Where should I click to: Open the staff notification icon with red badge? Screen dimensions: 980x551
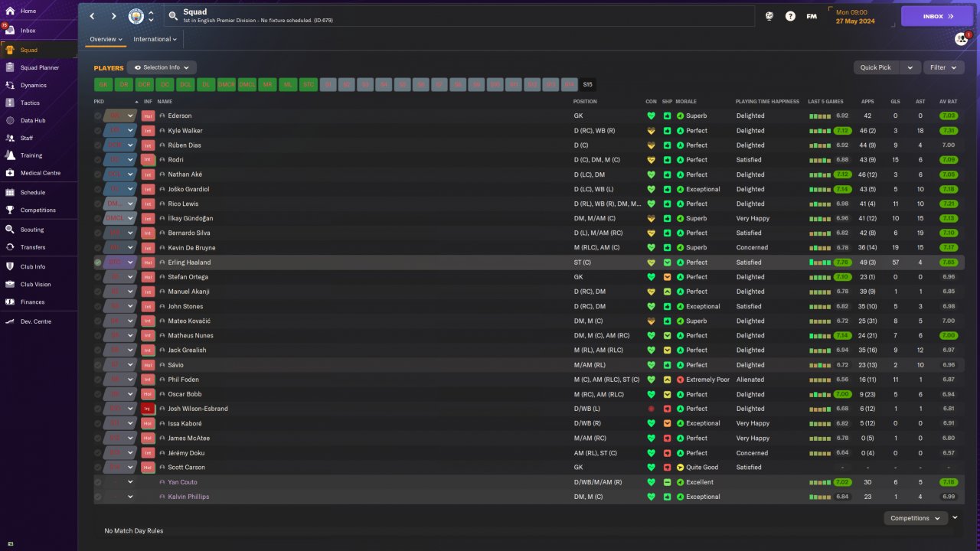(x=962, y=38)
